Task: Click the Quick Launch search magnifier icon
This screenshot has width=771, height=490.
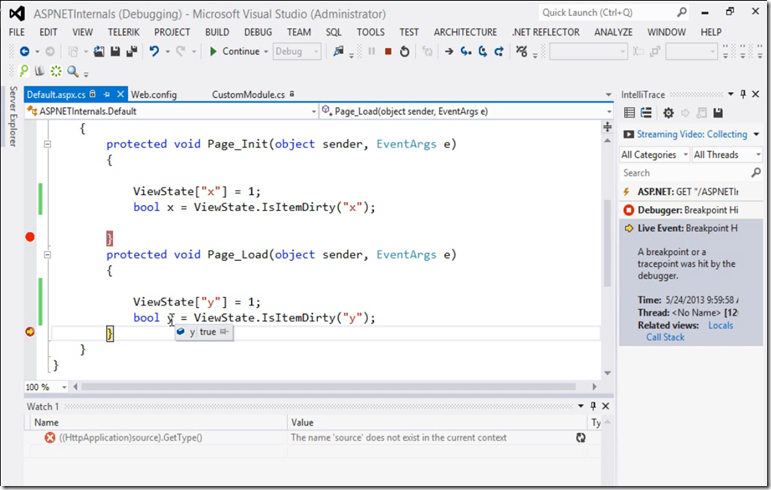Action: pos(682,12)
